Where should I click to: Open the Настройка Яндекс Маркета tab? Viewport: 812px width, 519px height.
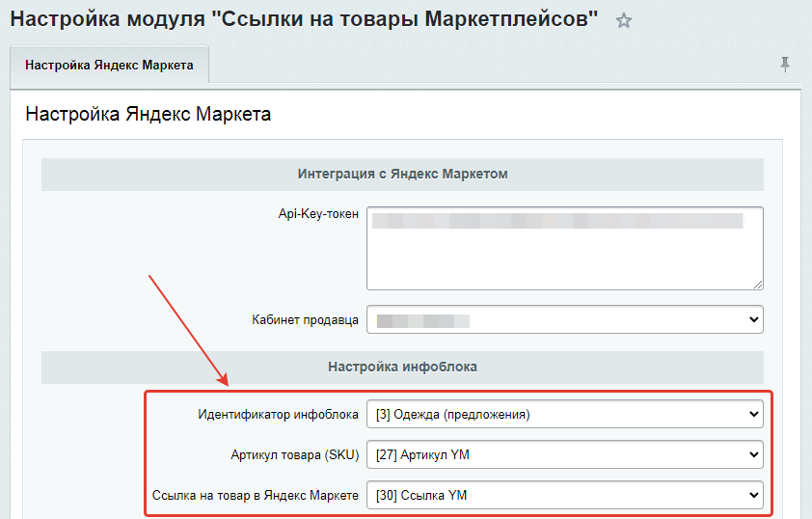[x=109, y=65]
